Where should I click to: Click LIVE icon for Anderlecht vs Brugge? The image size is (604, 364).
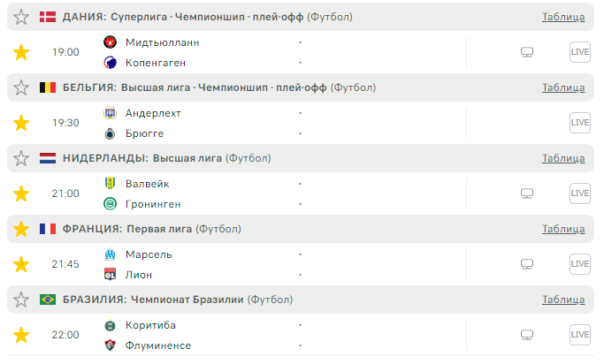(579, 123)
